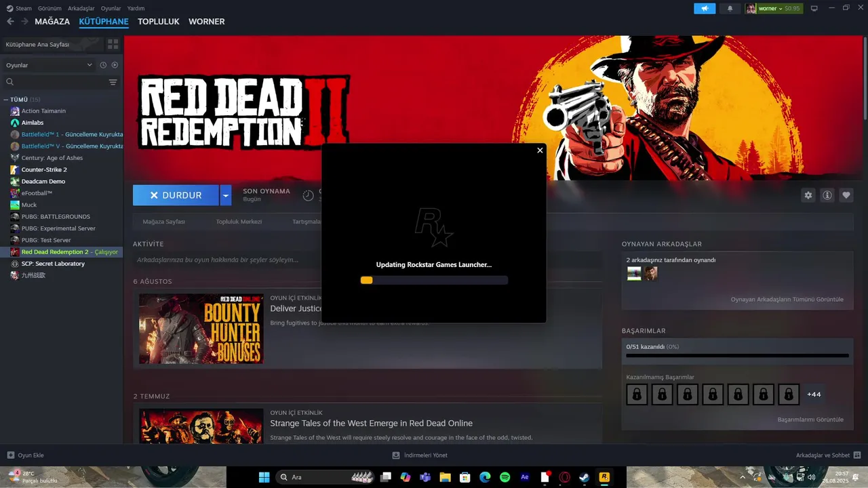Image resolution: width=868 pixels, height=488 pixels.
Task: Show +44 more unearned achievements
Action: pos(814,394)
